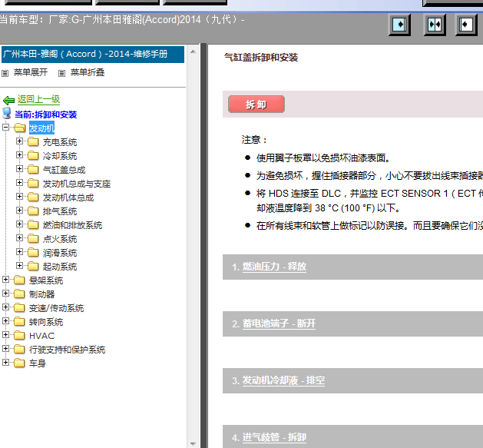Click the folder icon for 发动机体总成
Image resolution: width=483 pixels, height=448 pixels.
pos(33,197)
